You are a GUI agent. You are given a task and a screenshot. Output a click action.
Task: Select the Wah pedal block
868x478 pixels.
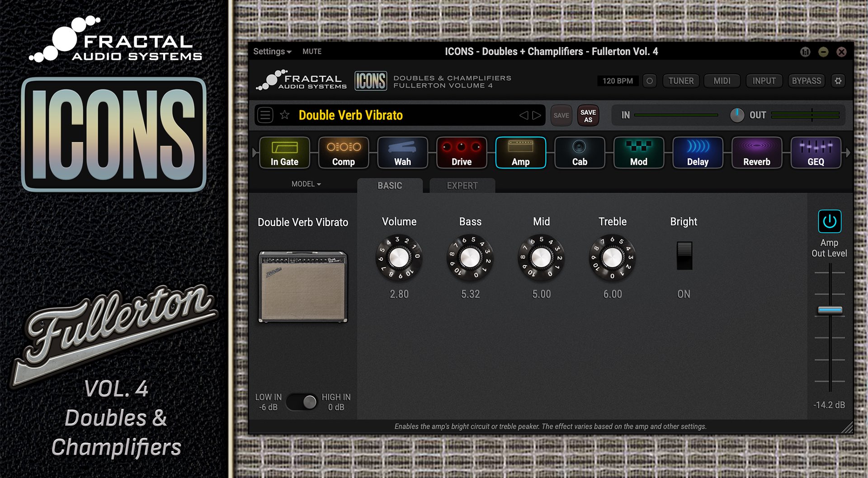[x=402, y=153]
